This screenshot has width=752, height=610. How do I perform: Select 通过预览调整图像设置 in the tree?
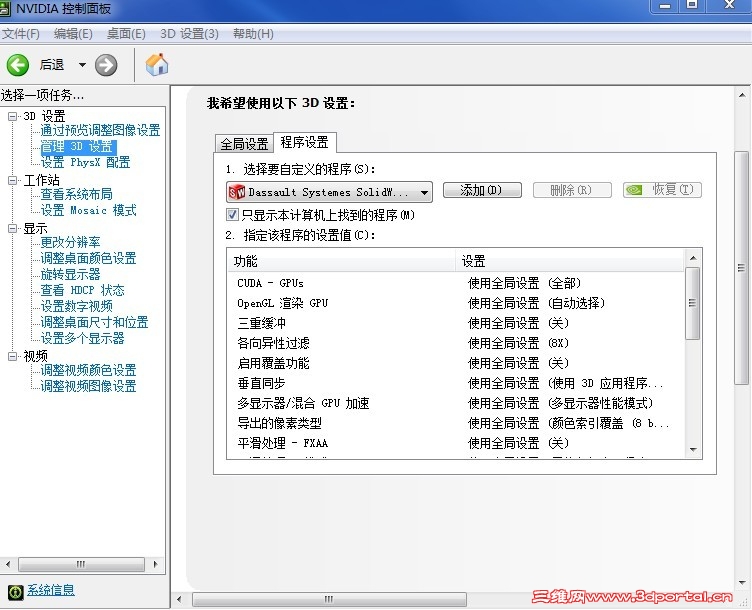coord(100,130)
